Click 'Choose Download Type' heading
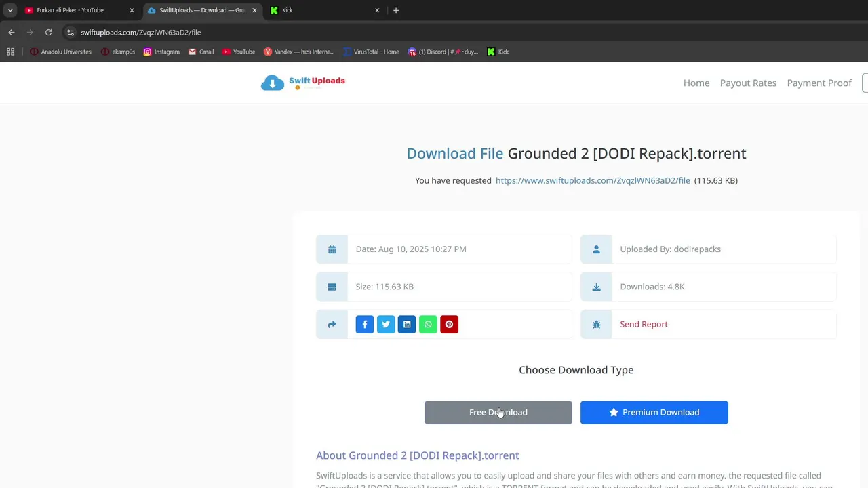868x488 pixels. point(576,370)
